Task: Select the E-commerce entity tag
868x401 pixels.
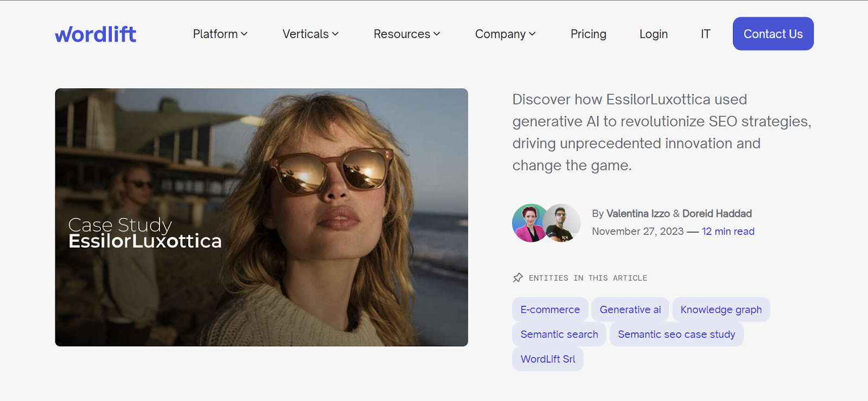Action: click(550, 309)
